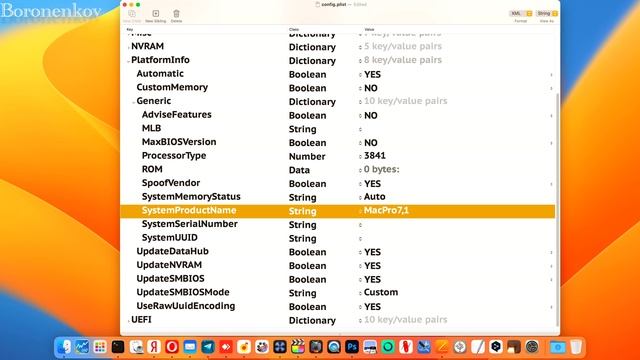Open Finder from the Dock
The width and height of the screenshot is (640, 360).
click(x=64, y=347)
